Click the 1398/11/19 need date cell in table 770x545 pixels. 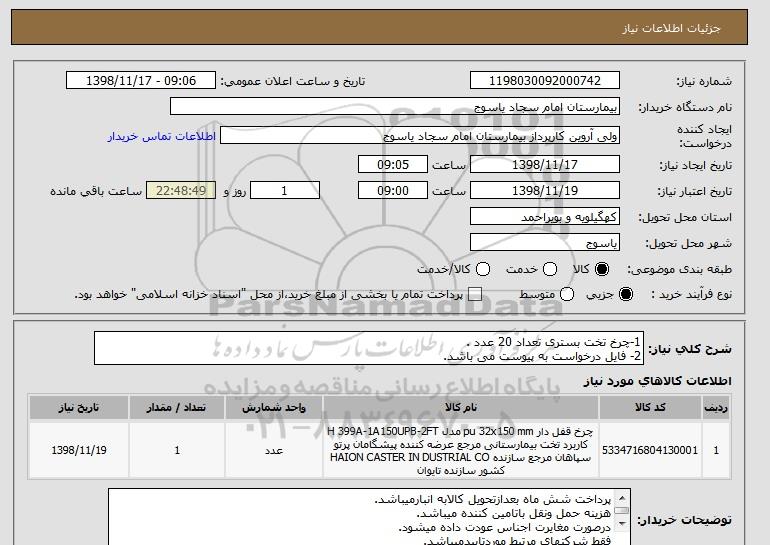(79, 450)
